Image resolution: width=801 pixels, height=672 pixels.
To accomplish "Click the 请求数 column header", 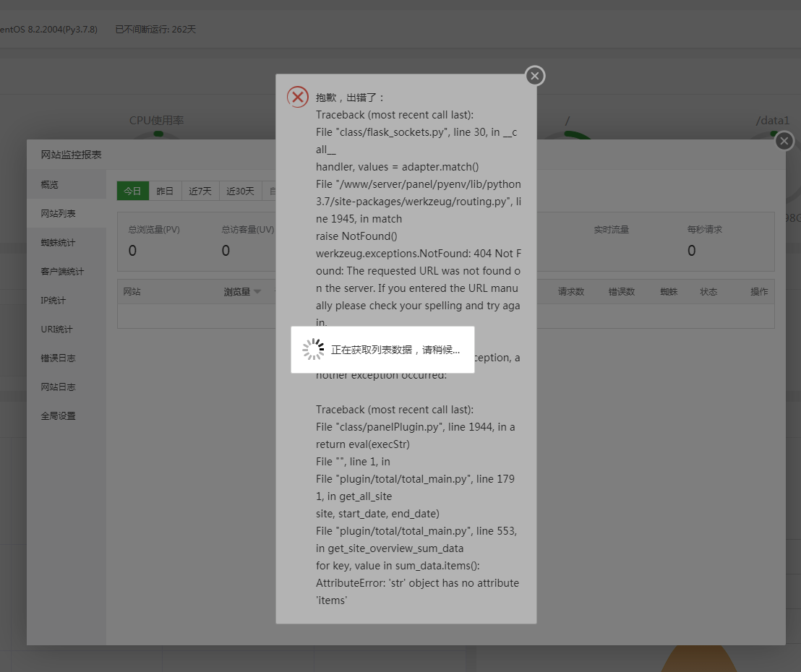I will tap(570, 292).
